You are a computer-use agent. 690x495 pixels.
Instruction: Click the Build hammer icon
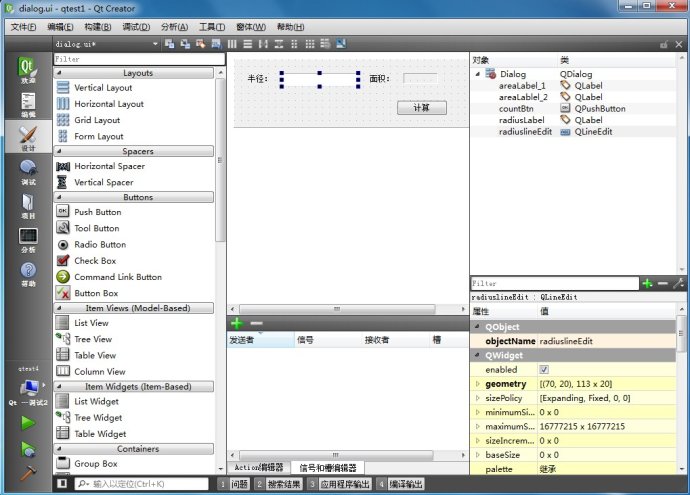[x=28, y=473]
